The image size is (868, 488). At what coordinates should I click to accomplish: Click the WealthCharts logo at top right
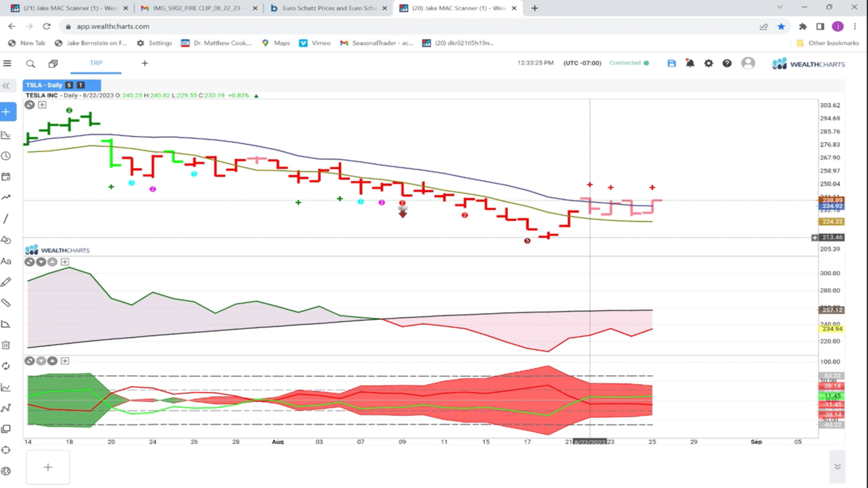pyautogui.click(x=808, y=64)
